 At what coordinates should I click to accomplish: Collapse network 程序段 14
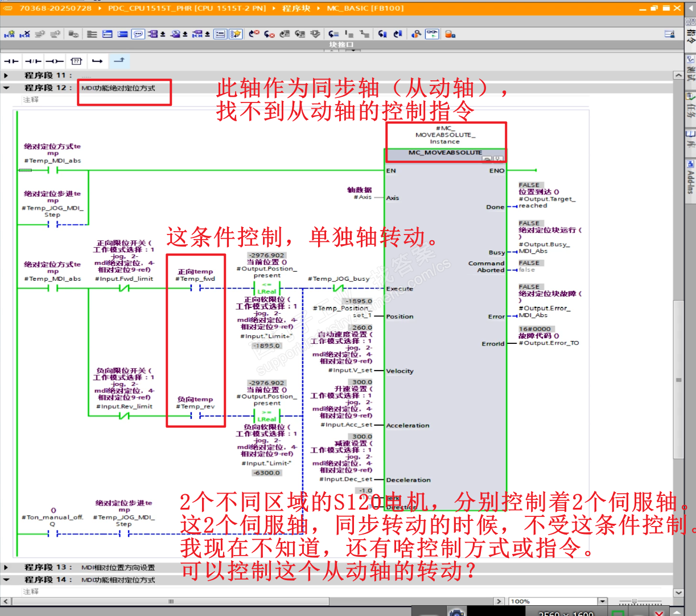coord(6,580)
